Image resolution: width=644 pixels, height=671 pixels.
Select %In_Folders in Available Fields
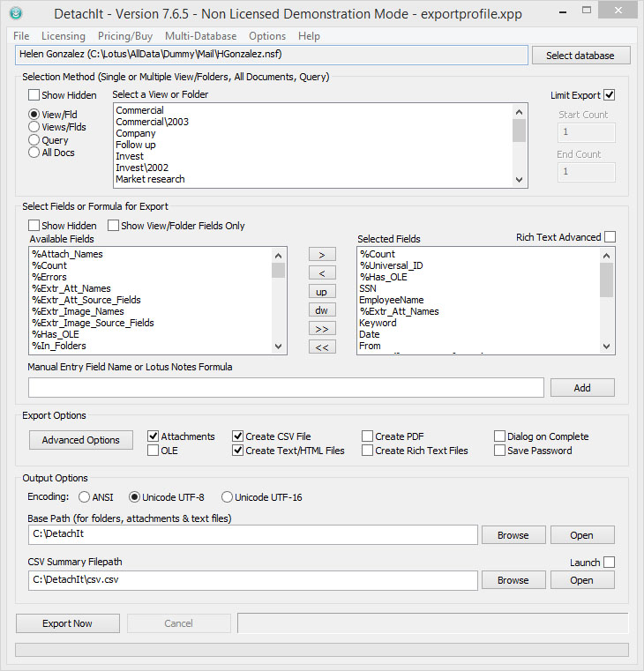[x=151, y=346]
